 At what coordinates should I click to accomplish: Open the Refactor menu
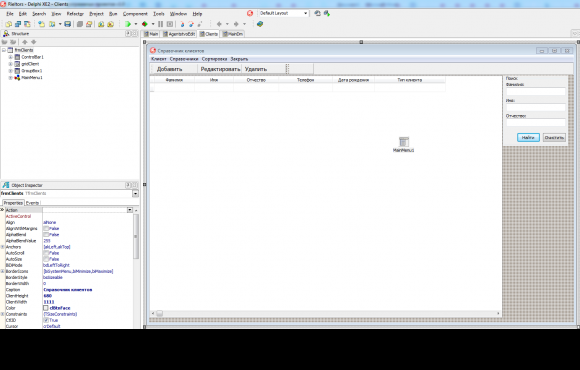click(75, 14)
